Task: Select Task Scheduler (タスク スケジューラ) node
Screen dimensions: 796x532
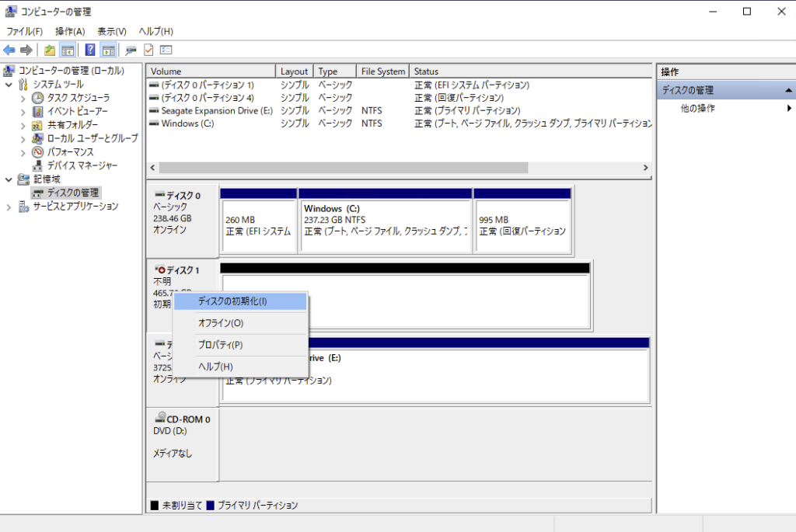Action: tap(78, 98)
